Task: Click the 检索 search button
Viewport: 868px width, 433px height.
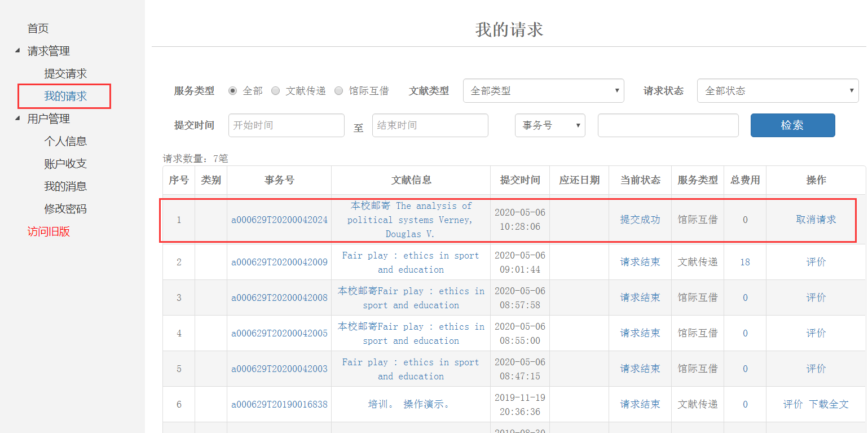Action: [792, 125]
